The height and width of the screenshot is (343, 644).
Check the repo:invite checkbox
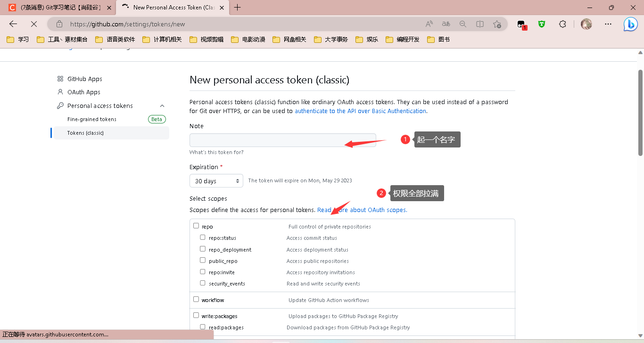coord(203,272)
